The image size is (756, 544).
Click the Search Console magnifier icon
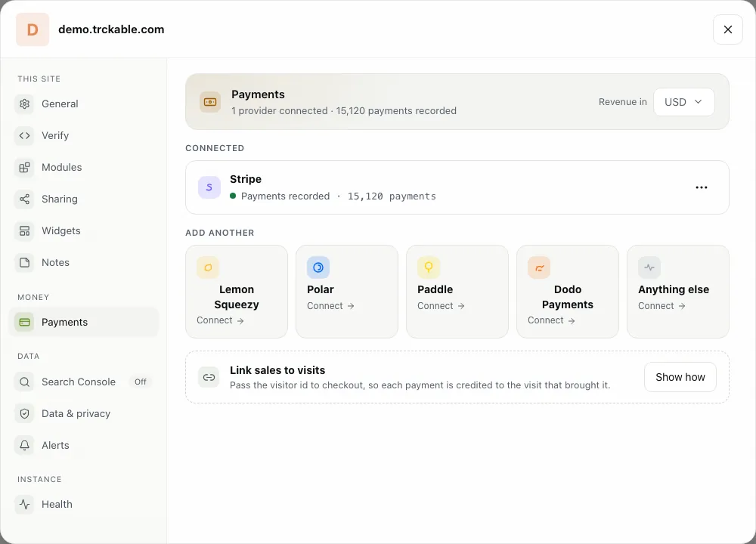pos(25,382)
